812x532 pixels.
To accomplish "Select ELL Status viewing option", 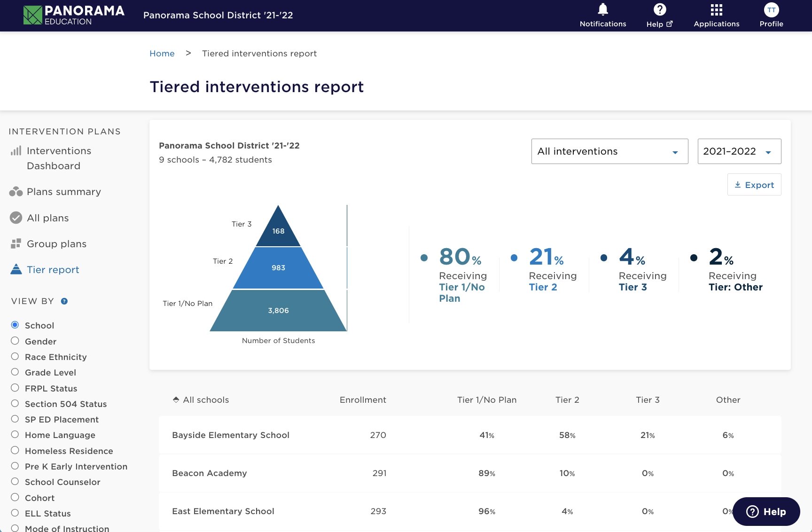I will coord(15,513).
